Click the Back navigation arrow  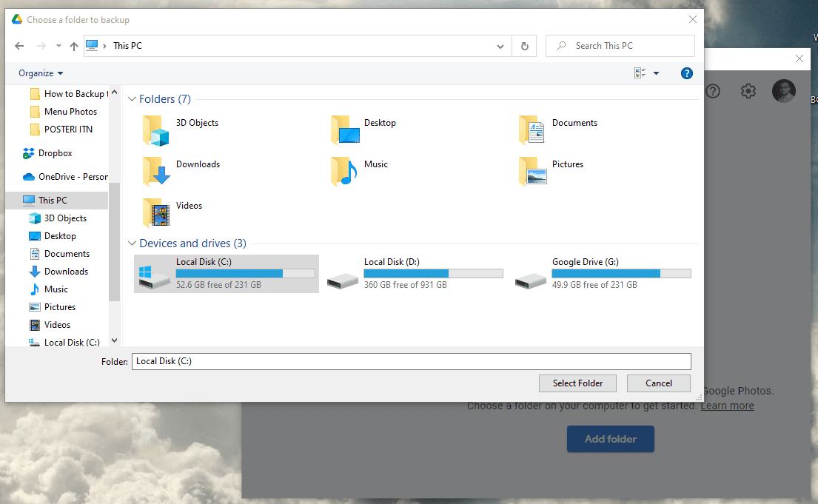(x=19, y=46)
